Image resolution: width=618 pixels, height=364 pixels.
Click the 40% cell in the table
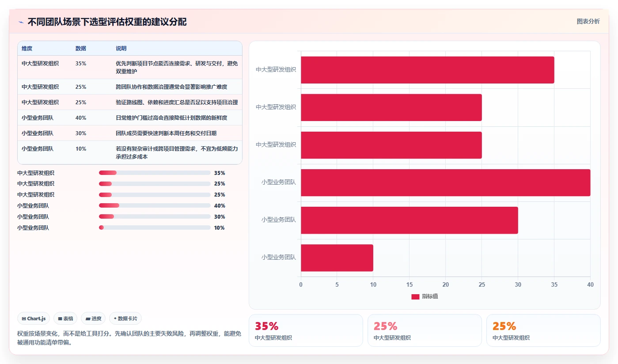point(81,118)
